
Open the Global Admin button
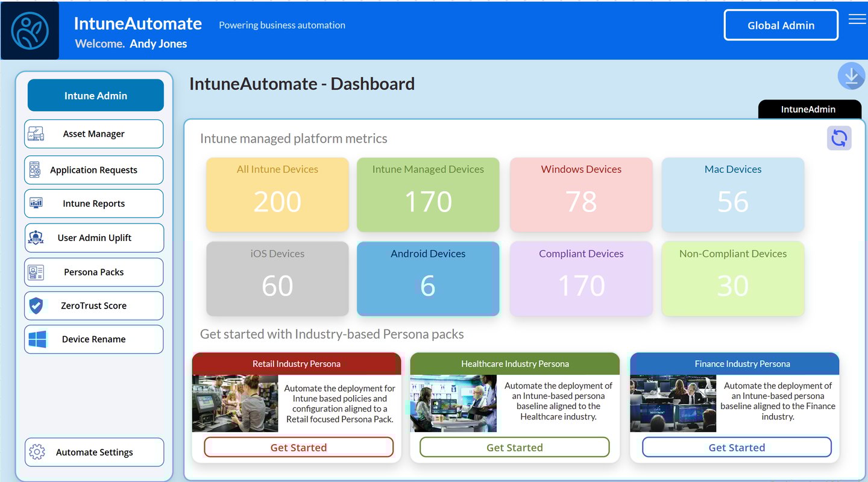coord(781,25)
